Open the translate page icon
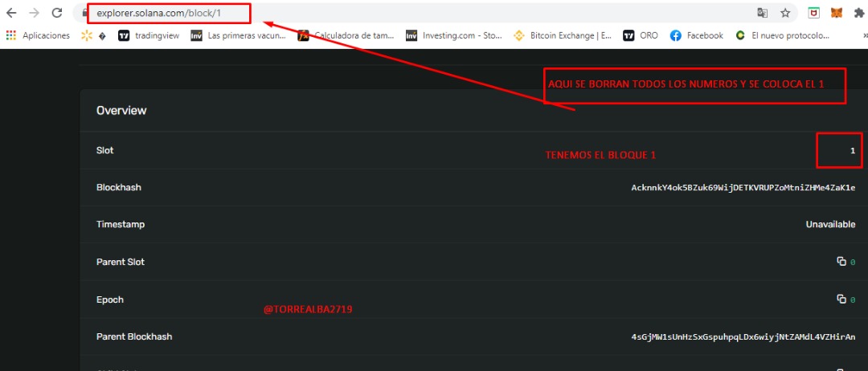Viewport: 868px width, 371px height. pos(763,13)
